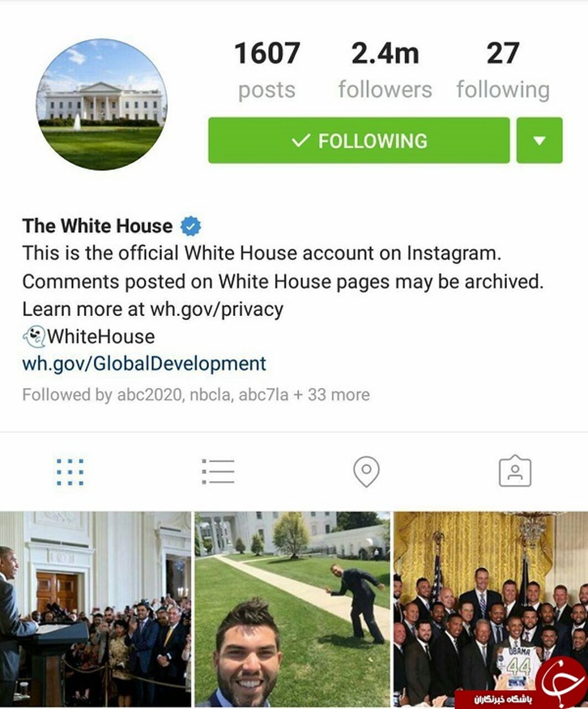588x709 pixels.
Task: Open the 'Followed by abc2020, nbcla' list
Action: (x=196, y=395)
